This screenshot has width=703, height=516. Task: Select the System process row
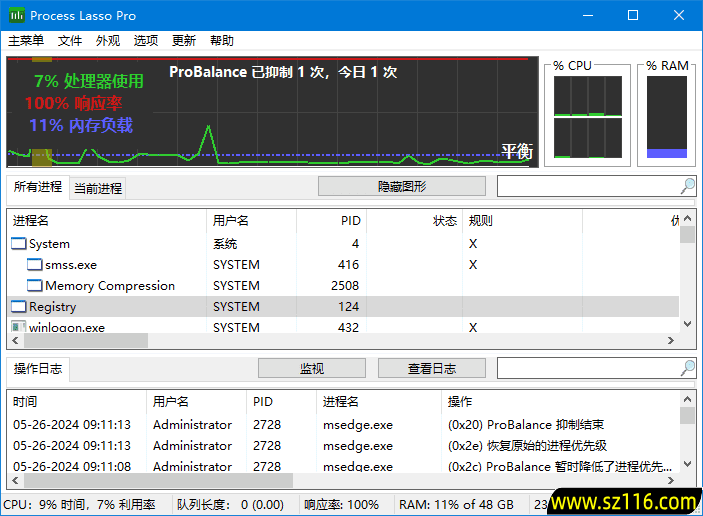click(x=343, y=243)
